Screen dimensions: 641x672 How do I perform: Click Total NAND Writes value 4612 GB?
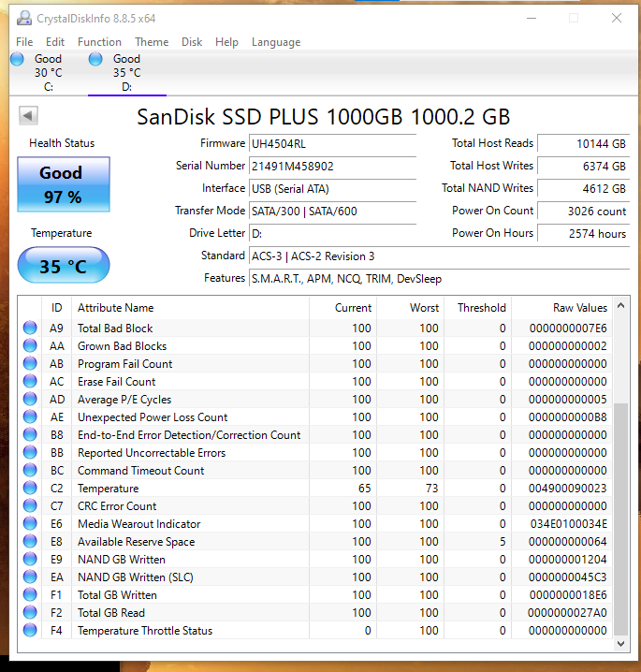pos(583,188)
